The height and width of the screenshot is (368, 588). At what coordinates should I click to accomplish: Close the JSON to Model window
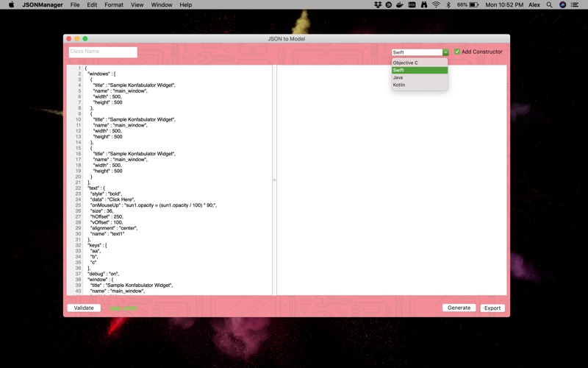click(x=69, y=39)
